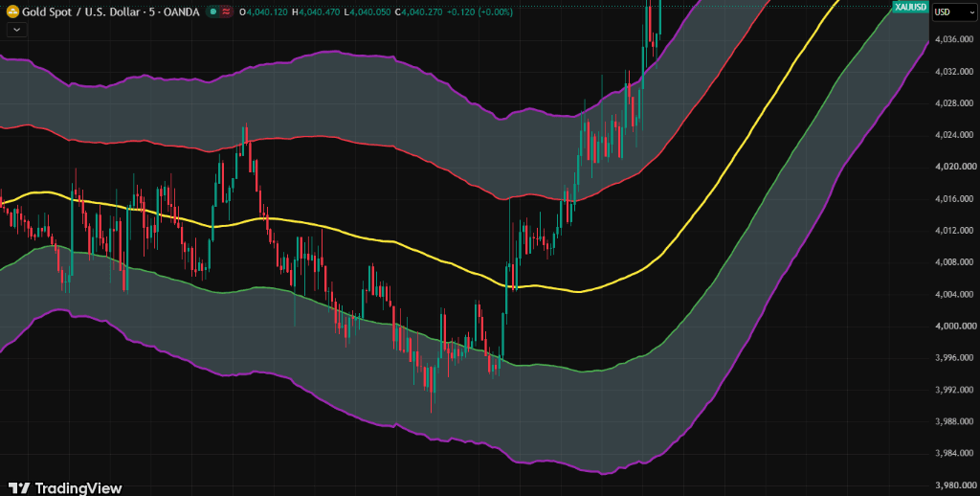Click the close value C4,040.270
This screenshot has width=980, height=496.
419,11
